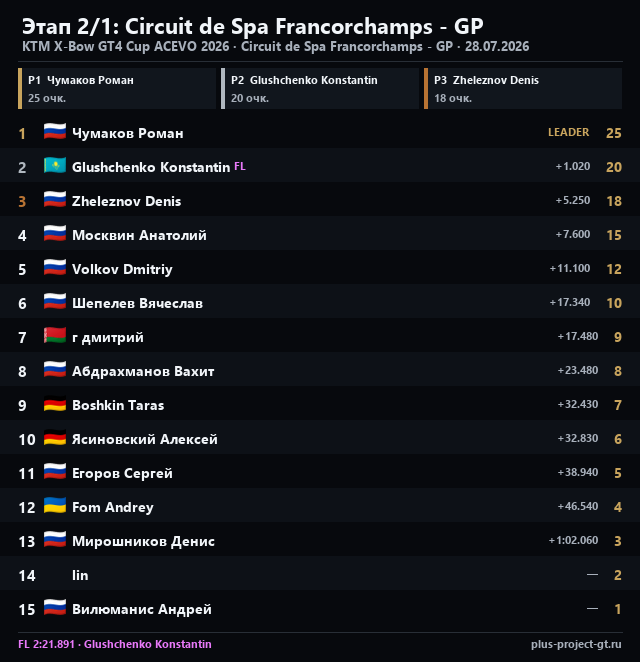
Task: Click the German flag beside Boshkin Taras
Action: 55,404
